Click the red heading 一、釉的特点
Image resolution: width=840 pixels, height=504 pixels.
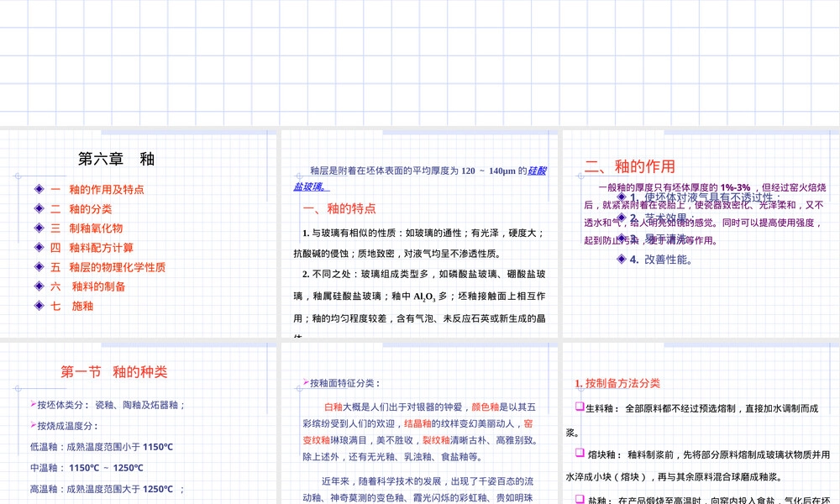pyautogui.click(x=339, y=208)
